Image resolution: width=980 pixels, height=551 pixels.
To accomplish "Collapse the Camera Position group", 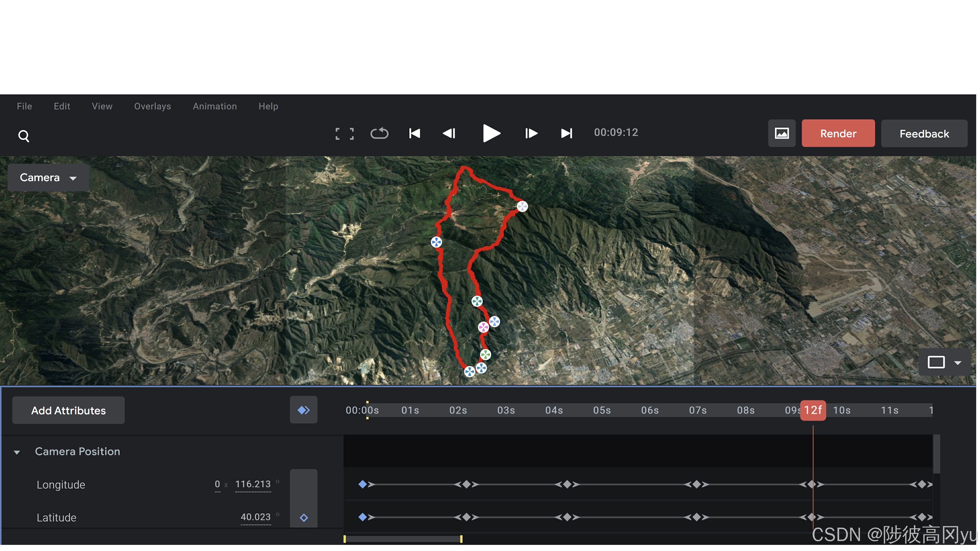I will [17, 452].
